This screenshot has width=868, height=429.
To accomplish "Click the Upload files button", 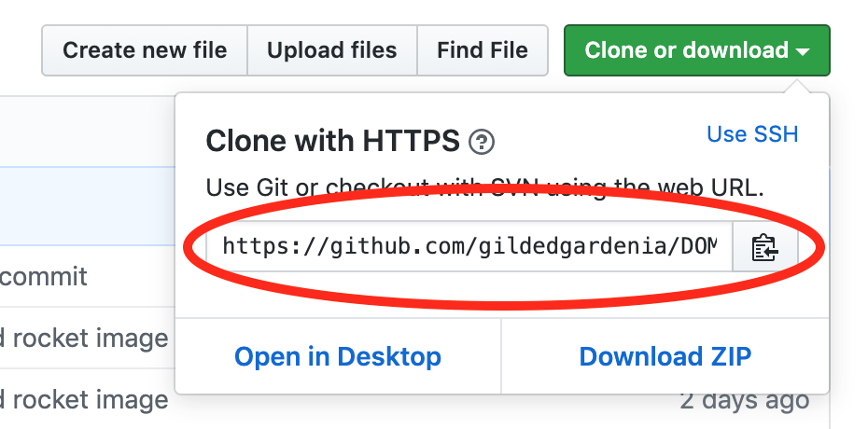I will (x=331, y=50).
